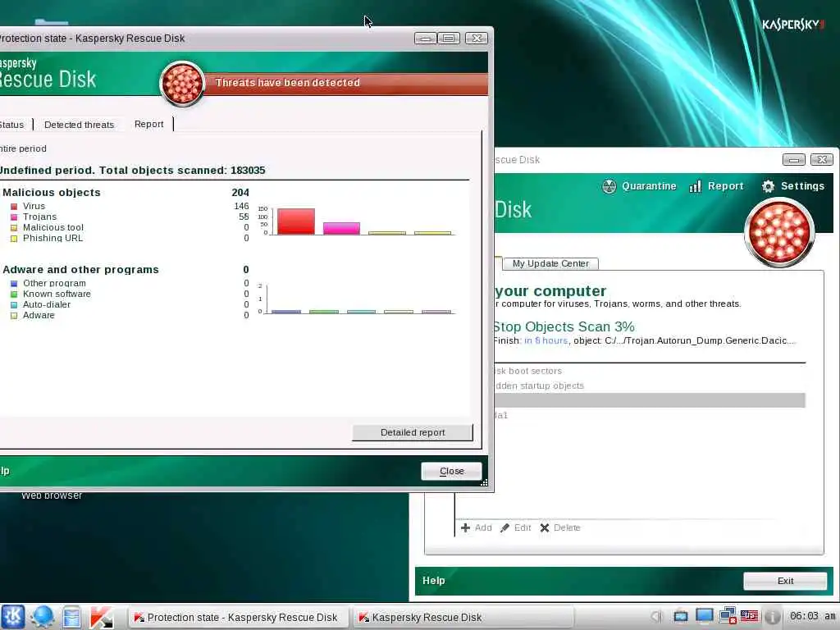Click the red status indicator in main window

pos(779,232)
